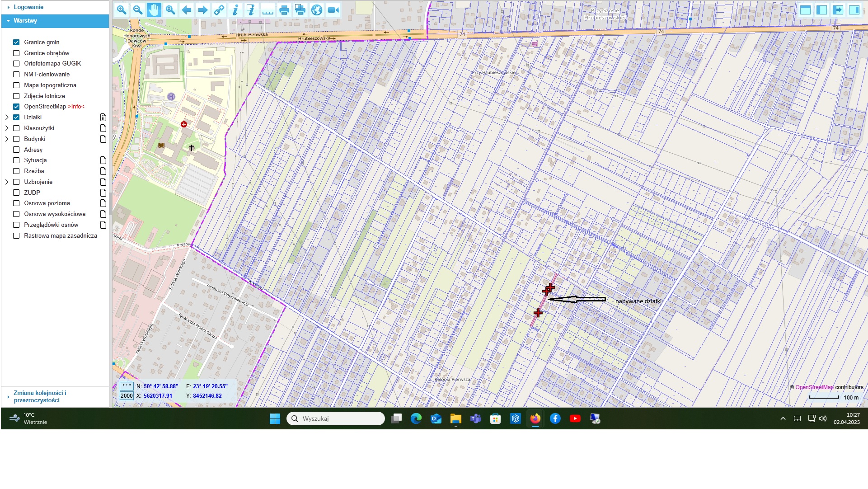The width and height of the screenshot is (868, 489).
Task: Open the Logowanie panel section
Action: [28, 7]
